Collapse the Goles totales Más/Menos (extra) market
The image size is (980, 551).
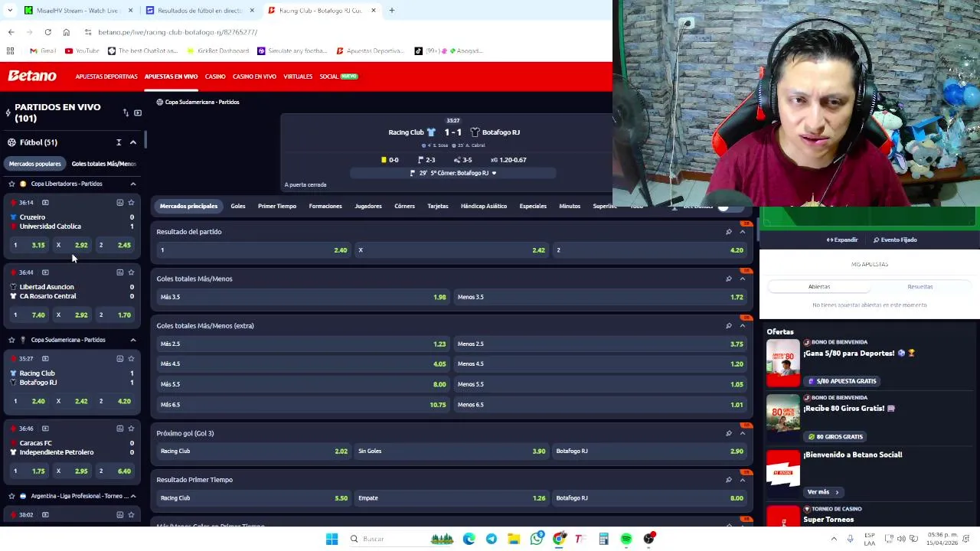742,326
